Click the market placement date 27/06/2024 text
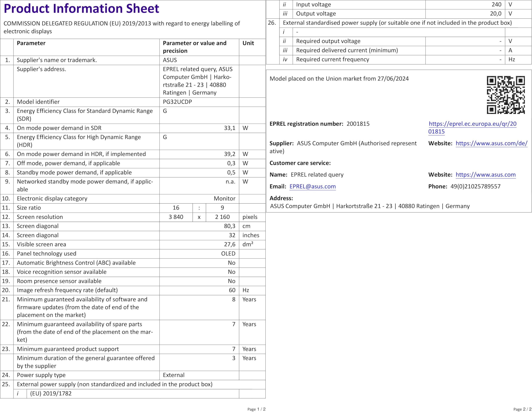 coord(393,79)
